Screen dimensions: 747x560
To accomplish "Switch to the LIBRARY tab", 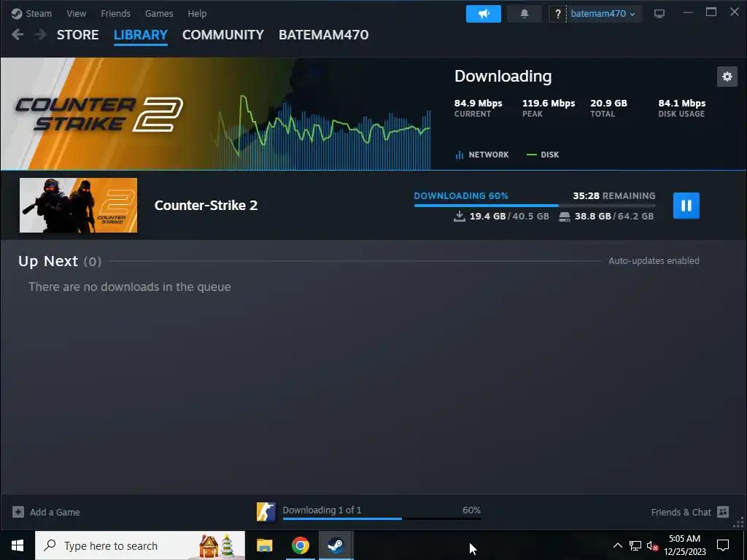I will tap(141, 35).
